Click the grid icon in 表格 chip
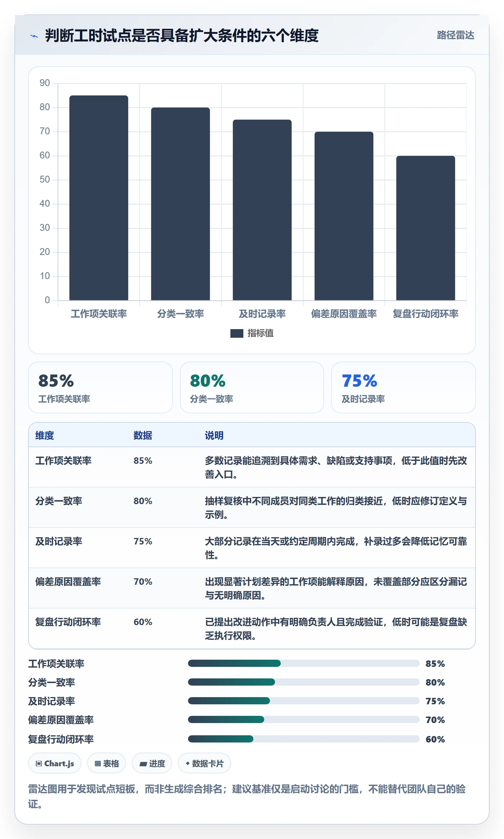 (x=98, y=764)
